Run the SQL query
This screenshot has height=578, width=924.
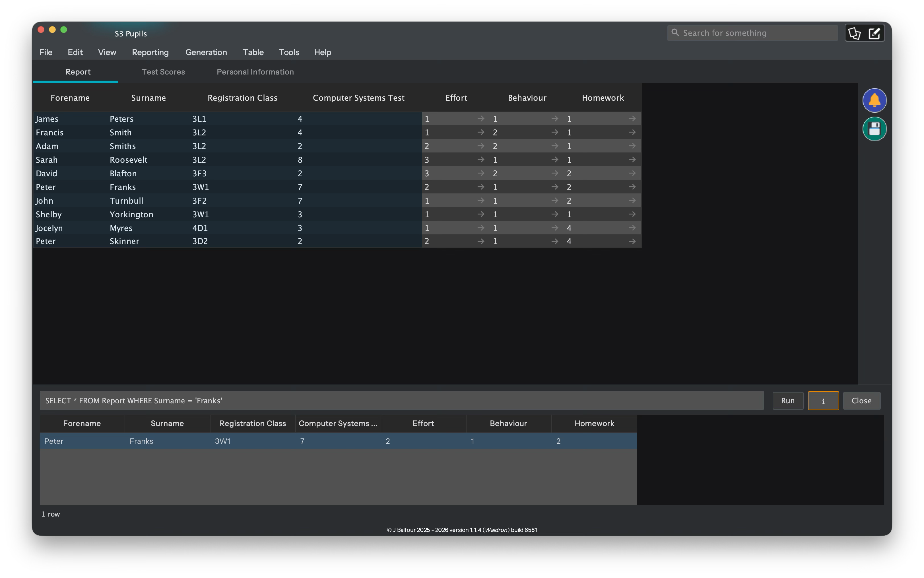click(787, 401)
